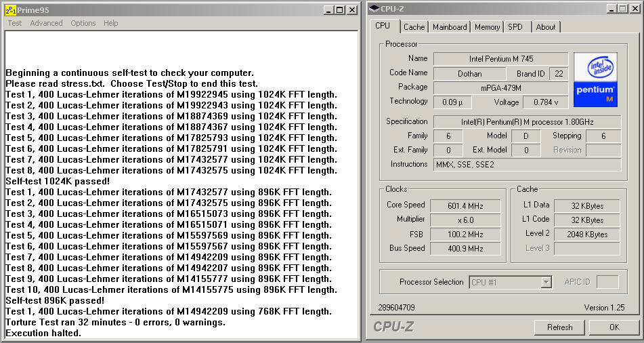Click the Voltage value '0.784 v'
The width and height of the screenshot is (644, 343).
point(545,102)
